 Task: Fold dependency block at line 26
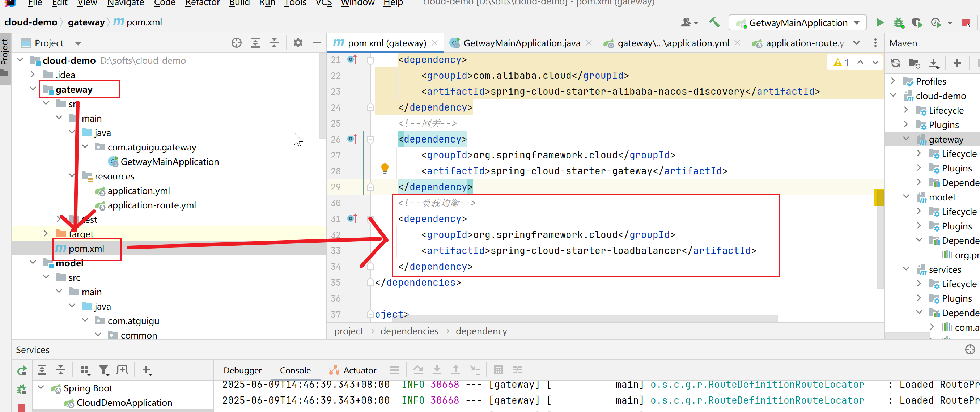coord(370,139)
